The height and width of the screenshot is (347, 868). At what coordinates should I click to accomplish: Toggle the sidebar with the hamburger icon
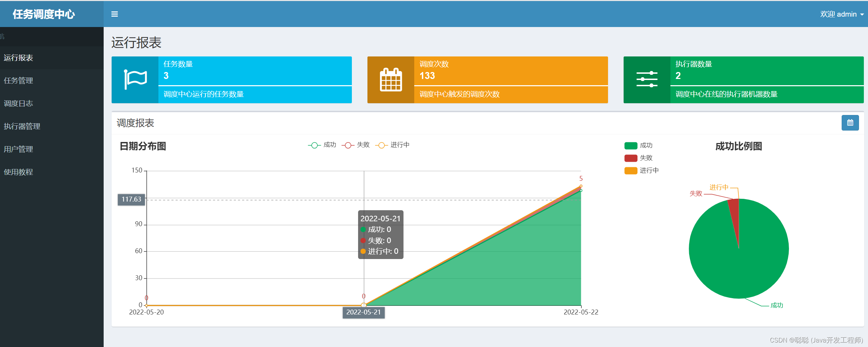pyautogui.click(x=114, y=14)
